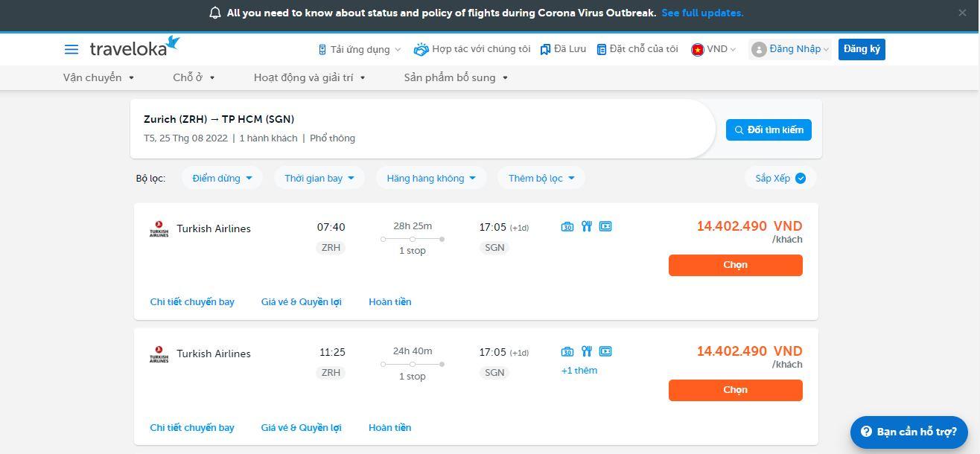Click the entertainment icon on the 11:25 flight
980x454 pixels.
click(605, 351)
